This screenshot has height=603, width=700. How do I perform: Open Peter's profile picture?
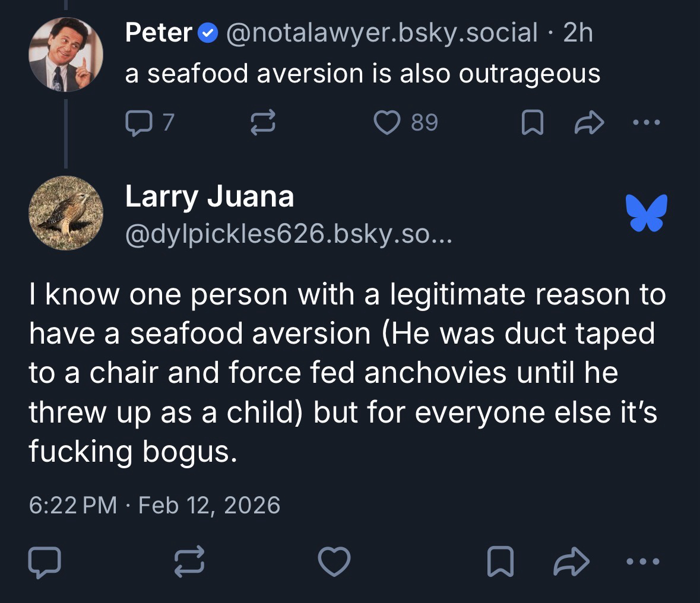pos(66,54)
